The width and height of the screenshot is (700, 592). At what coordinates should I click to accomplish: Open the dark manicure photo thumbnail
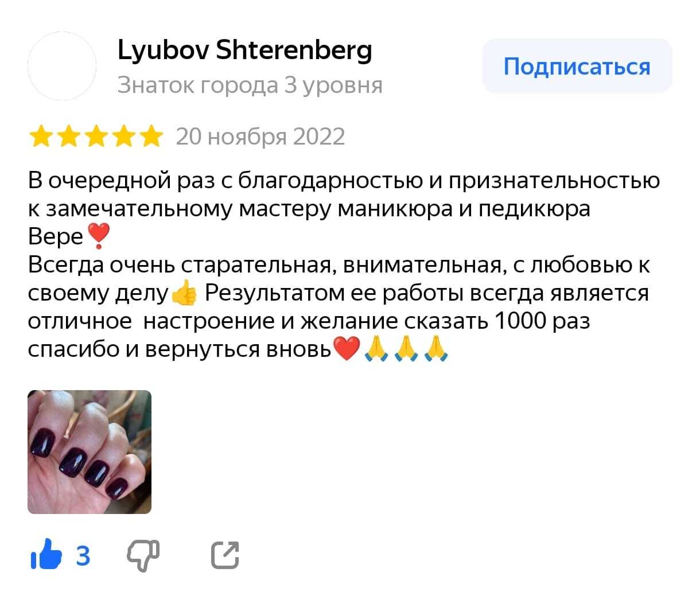pos(90,452)
